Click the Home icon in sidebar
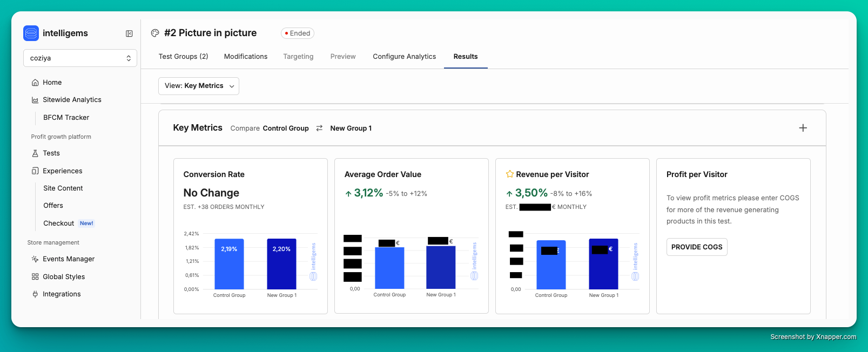This screenshot has height=352, width=868. click(35, 83)
